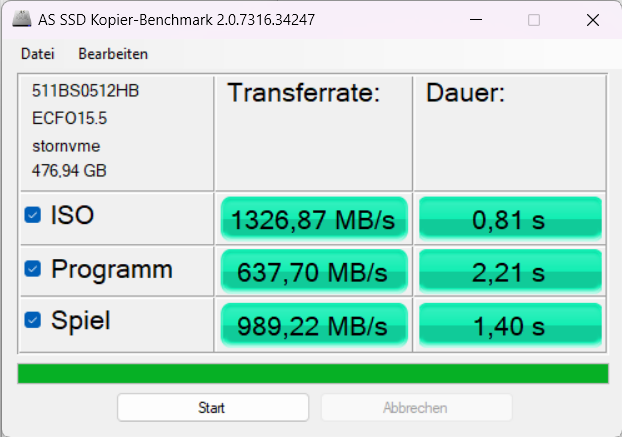Click the AS SSD drive icon in title bar
This screenshot has height=437, width=622.
(x=20, y=20)
